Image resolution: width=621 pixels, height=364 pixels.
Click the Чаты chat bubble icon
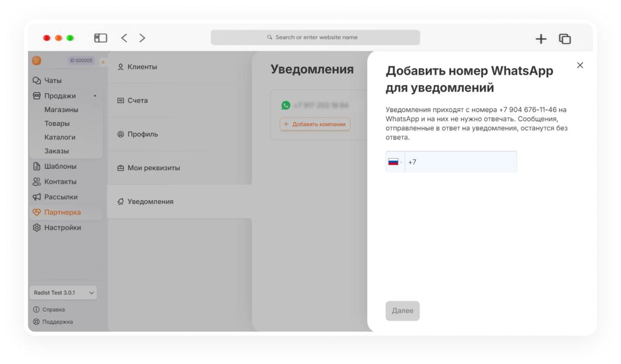click(37, 81)
